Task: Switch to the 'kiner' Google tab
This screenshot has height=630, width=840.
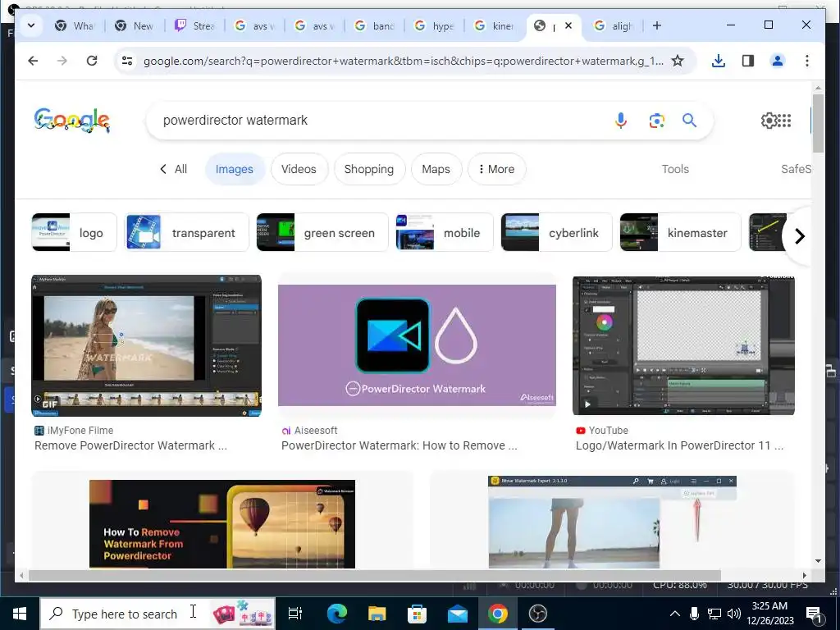Action: pyautogui.click(x=495, y=25)
